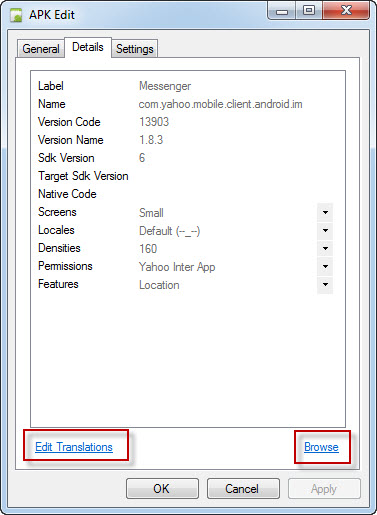
Task: Click the Sdk Version value 6
Action: pos(142,158)
